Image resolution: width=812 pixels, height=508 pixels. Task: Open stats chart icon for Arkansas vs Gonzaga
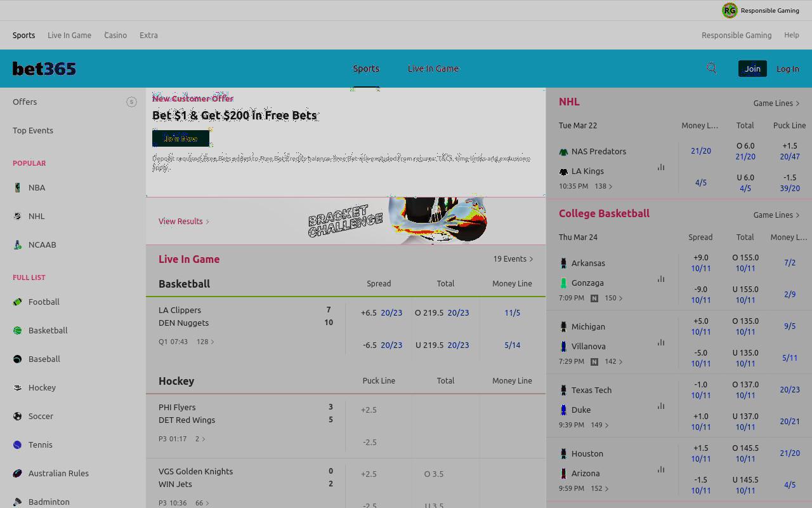661,279
